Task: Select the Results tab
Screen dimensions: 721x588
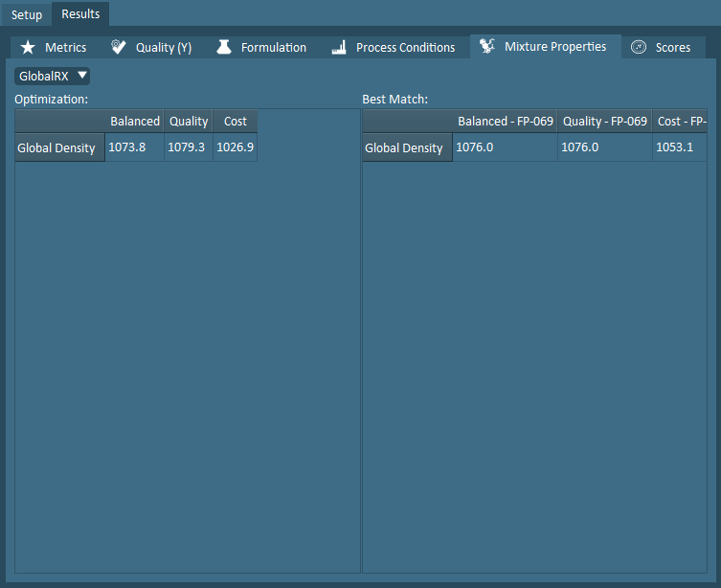Action: tap(80, 14)
